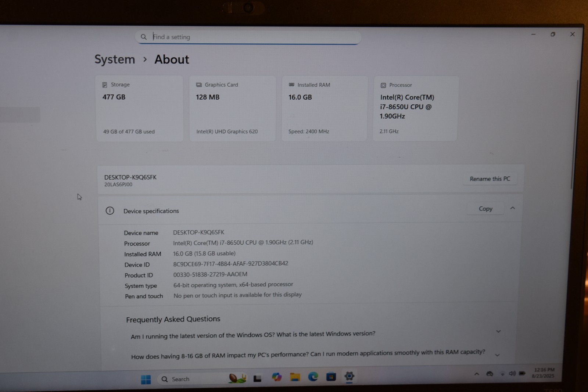588x392 pixels.
Task: Click the OneDrive cloud tray icon
Action: tap(490, 374)
